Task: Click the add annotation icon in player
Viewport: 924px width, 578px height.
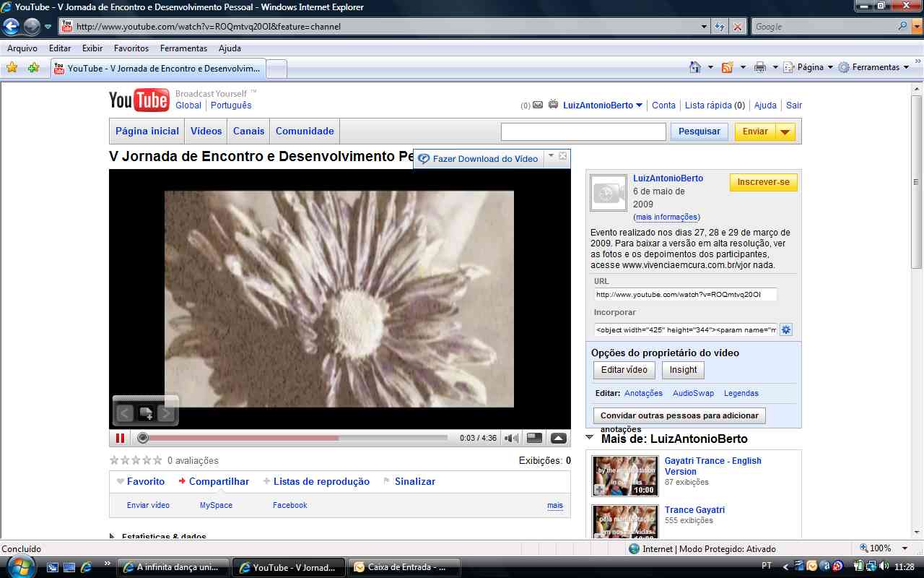Action: (x=146, y=413)
